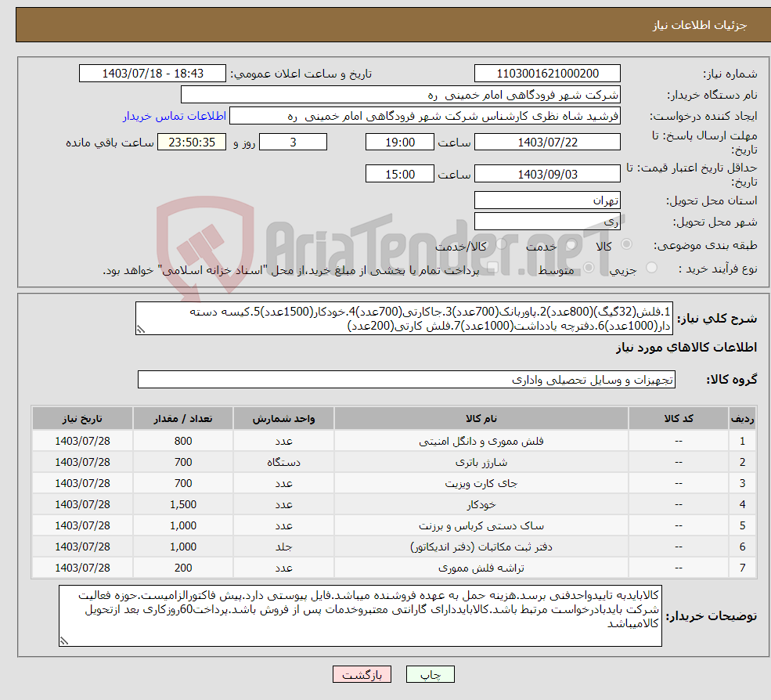
Task: Click the need date in row 7
Action: tap(82, 568)
